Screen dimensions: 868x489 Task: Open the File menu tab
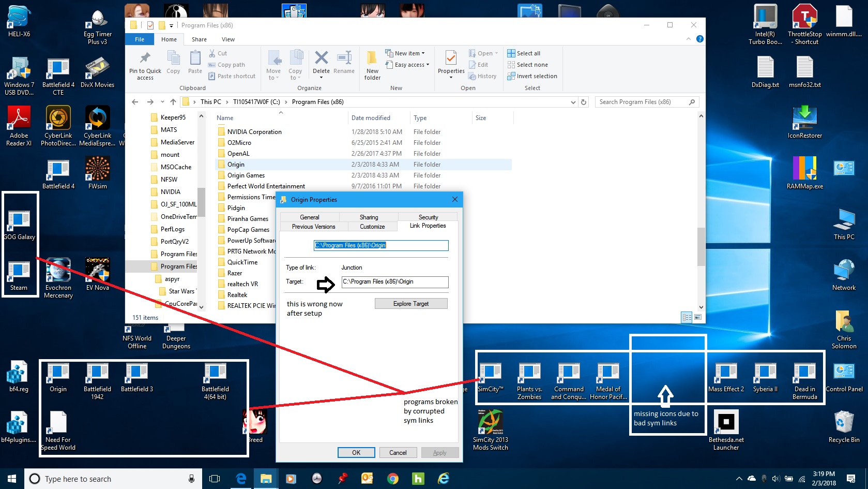(140, 39)
